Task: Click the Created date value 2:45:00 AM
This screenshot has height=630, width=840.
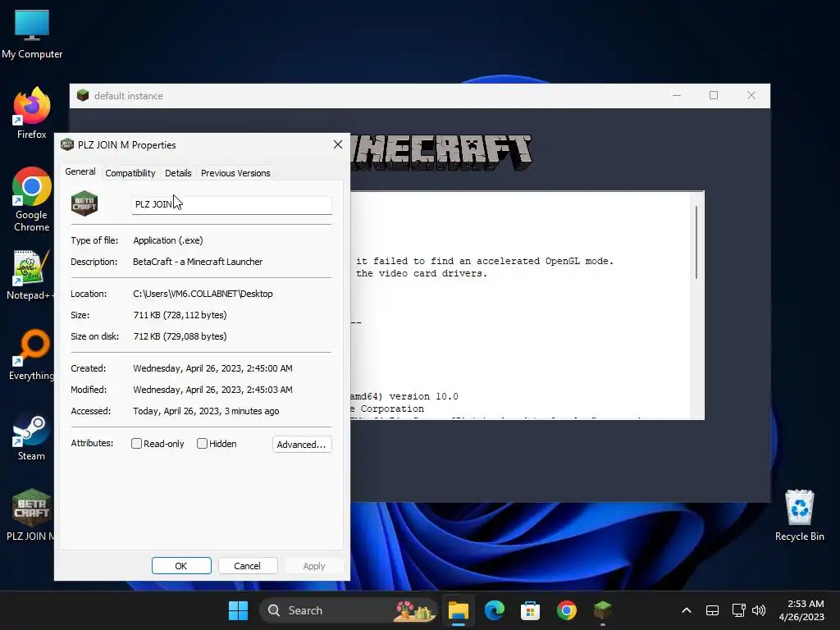Action: click(x=212, y=368)
